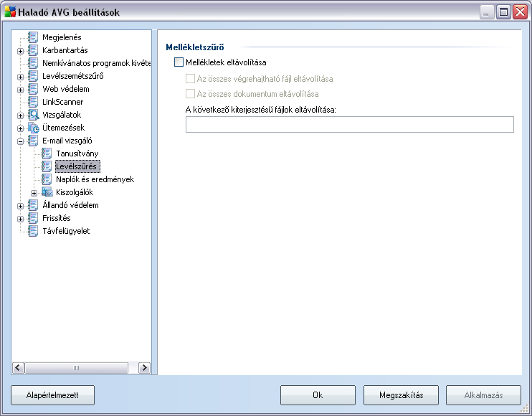Click the E-mail vizsgáló notebook icon

point(33,141)
